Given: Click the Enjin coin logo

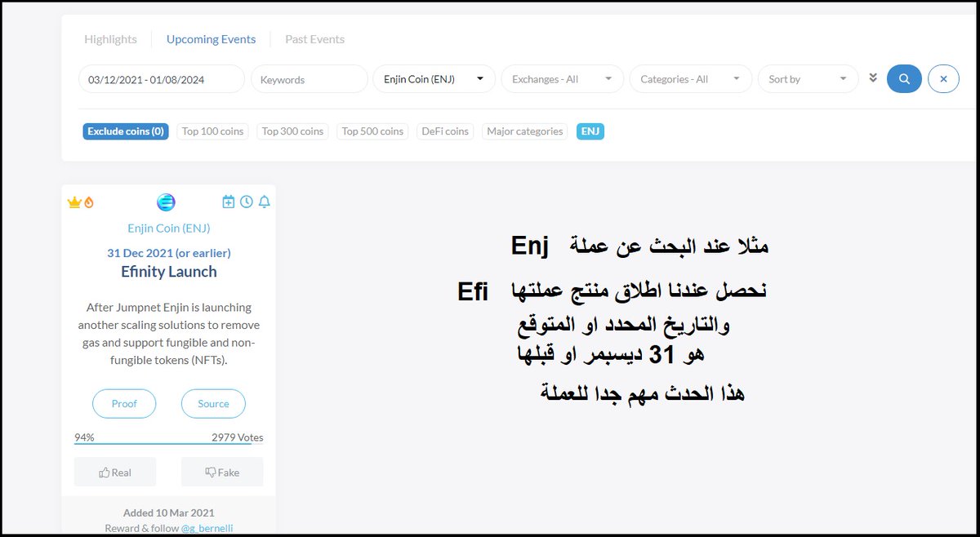Looking at the screenshot, I should point(166,202).
